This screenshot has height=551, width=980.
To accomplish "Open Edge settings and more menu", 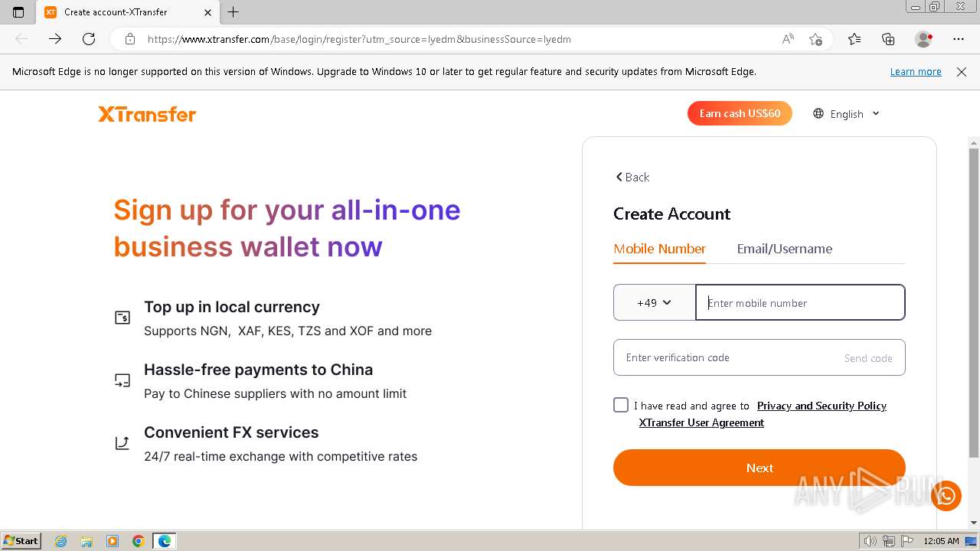I will coord(959,39).
